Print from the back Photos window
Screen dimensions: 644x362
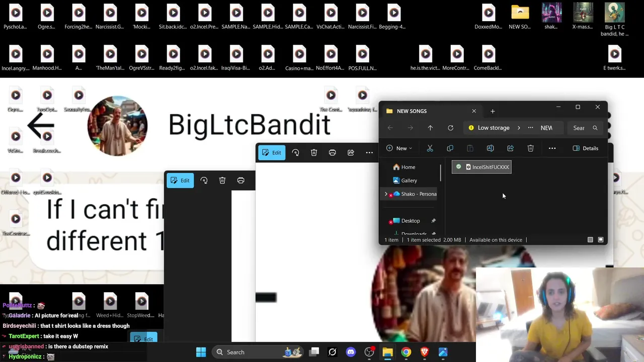pos(240,180)
